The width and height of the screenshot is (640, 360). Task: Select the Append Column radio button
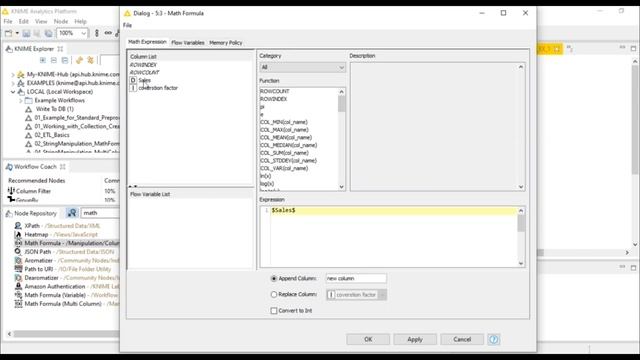point(274,278)
